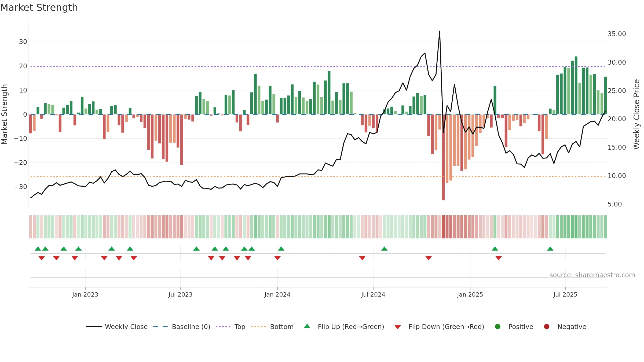Click the 20.00 price axis label

pyautogui.click(x=617, y=119)
